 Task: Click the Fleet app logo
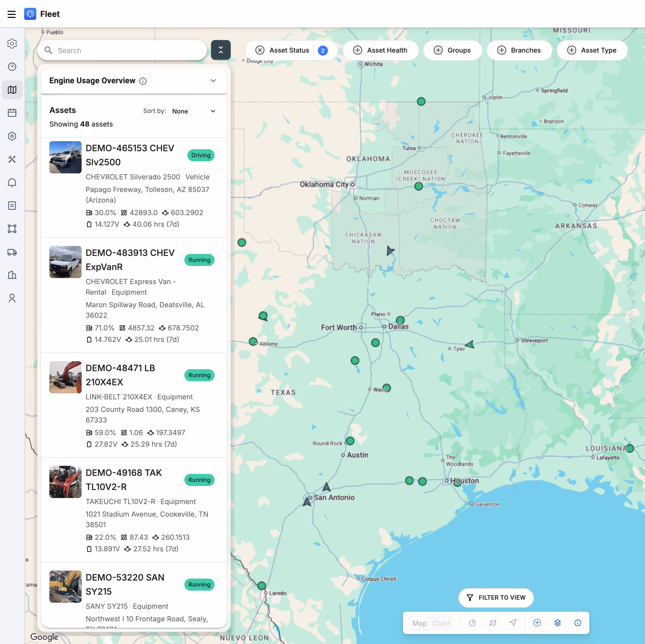[30, 14]
